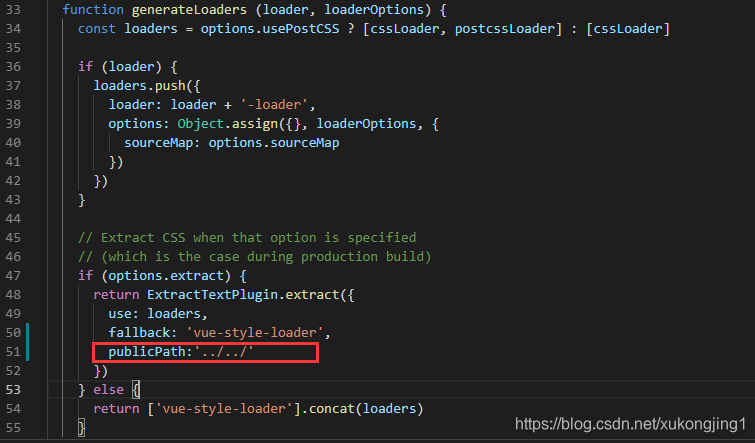Click 'use: loaders,' on line 49
The width and height of the screenshot is (755, 443).
click(x=158, y=313)
